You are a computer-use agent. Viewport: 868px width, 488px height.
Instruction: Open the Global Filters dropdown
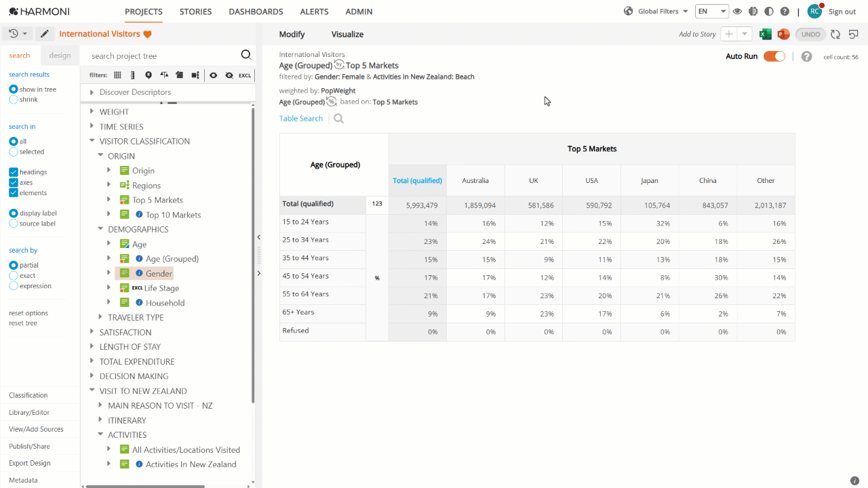coord(656,12)
